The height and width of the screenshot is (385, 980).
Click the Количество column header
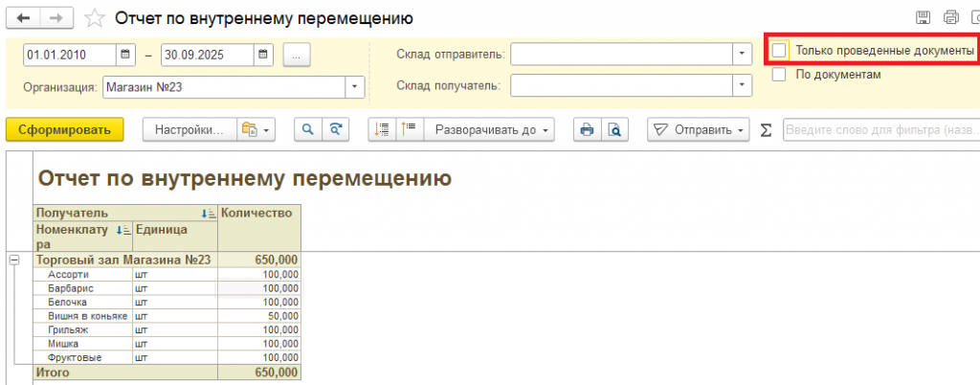[x=258, y=228]
